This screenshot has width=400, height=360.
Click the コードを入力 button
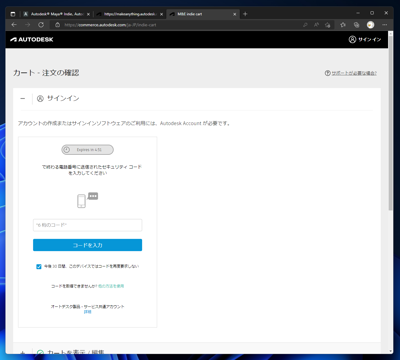pyautogui.click(x=87, y=245)
